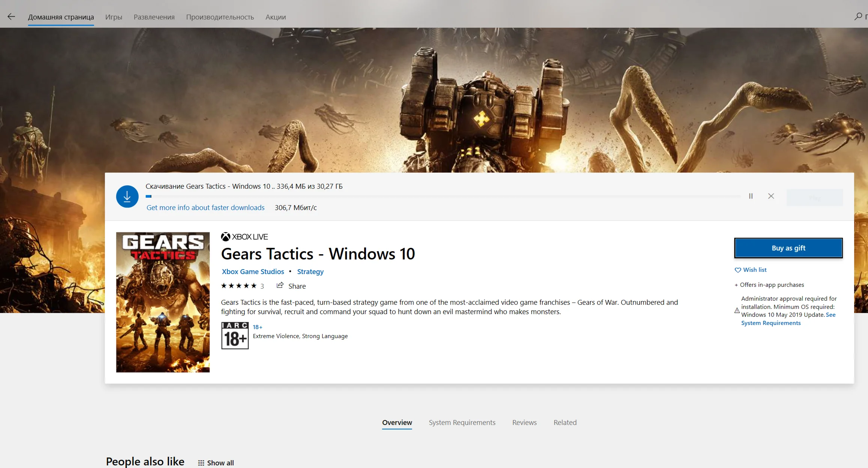The width and height of the screenshot is (868, 468).
Task: Open the Акции tab
Action: (276, 17)
